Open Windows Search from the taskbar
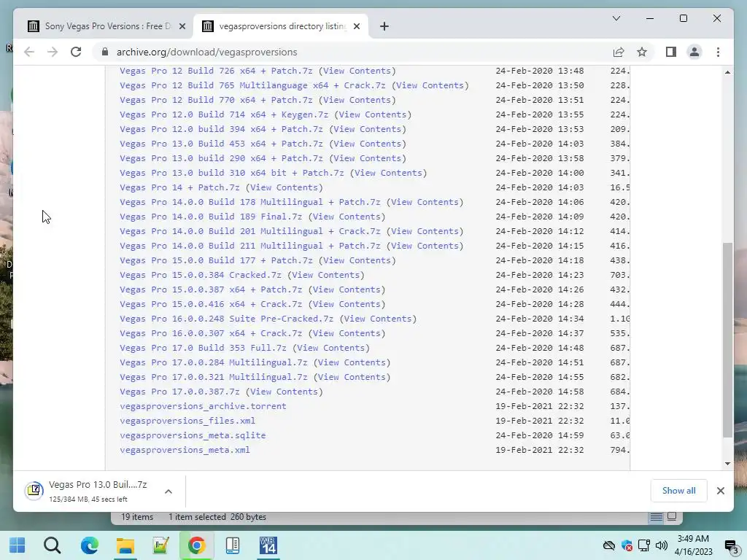The image size is (747, 560). (x=53, y=545)
